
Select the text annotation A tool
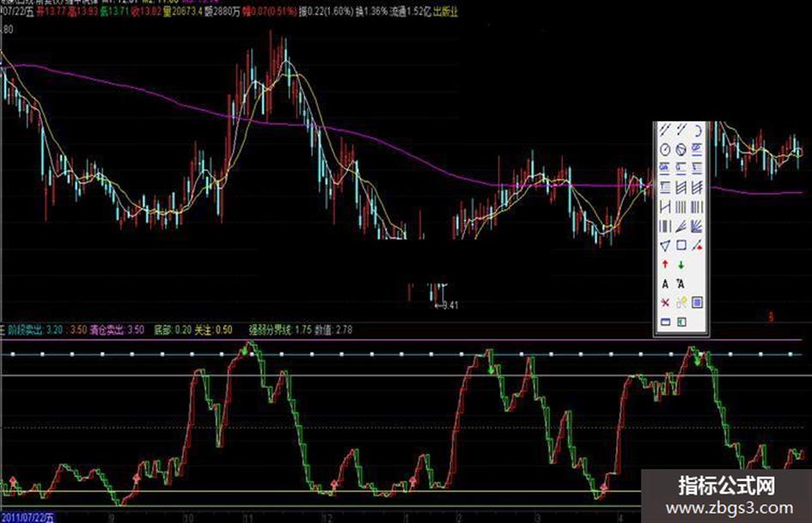click(665, 283)
